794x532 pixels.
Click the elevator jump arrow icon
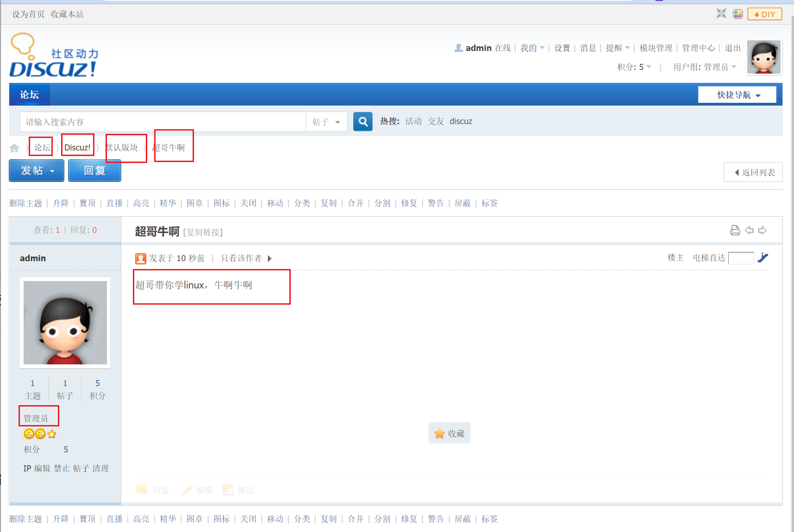click(763, 258)
